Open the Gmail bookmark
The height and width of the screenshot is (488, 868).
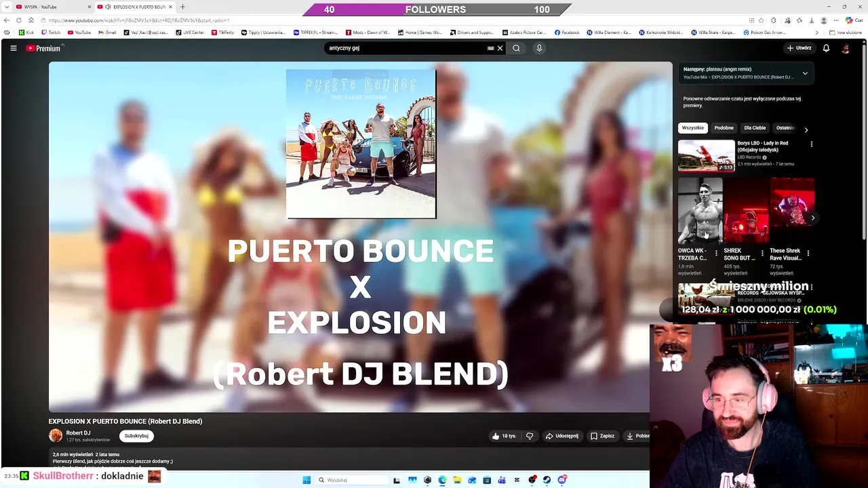click(107, 33)
